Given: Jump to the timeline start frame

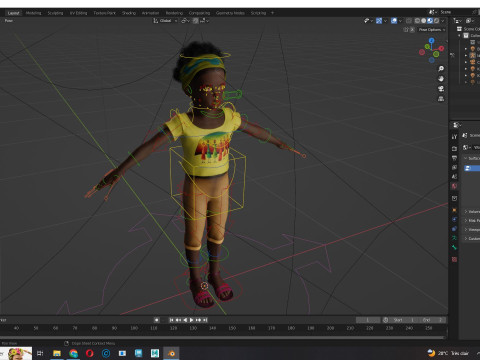Looking at the screenshot, I should pos(171,320).
